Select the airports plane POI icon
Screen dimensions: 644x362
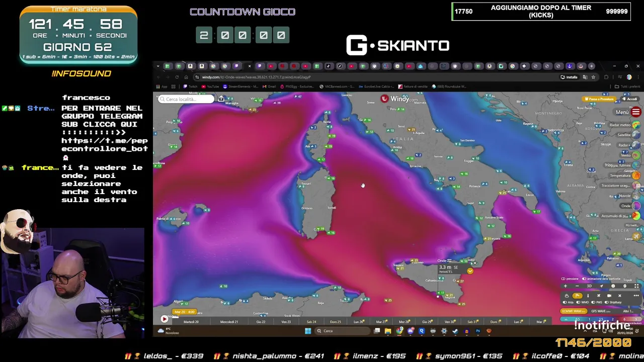599,296
